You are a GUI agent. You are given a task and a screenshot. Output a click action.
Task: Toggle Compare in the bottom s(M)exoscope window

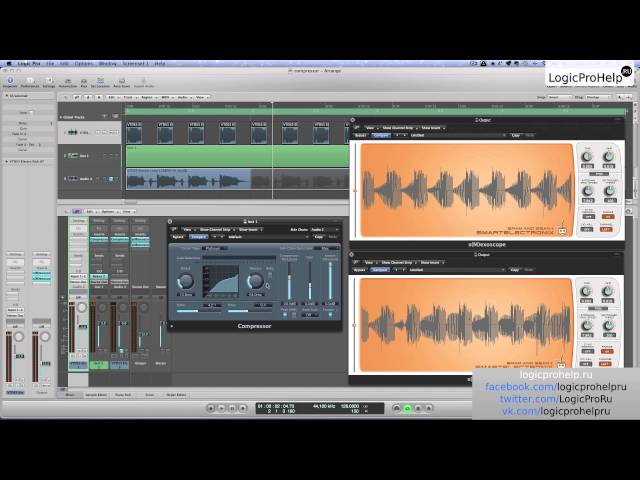click(x=380, y=270)
